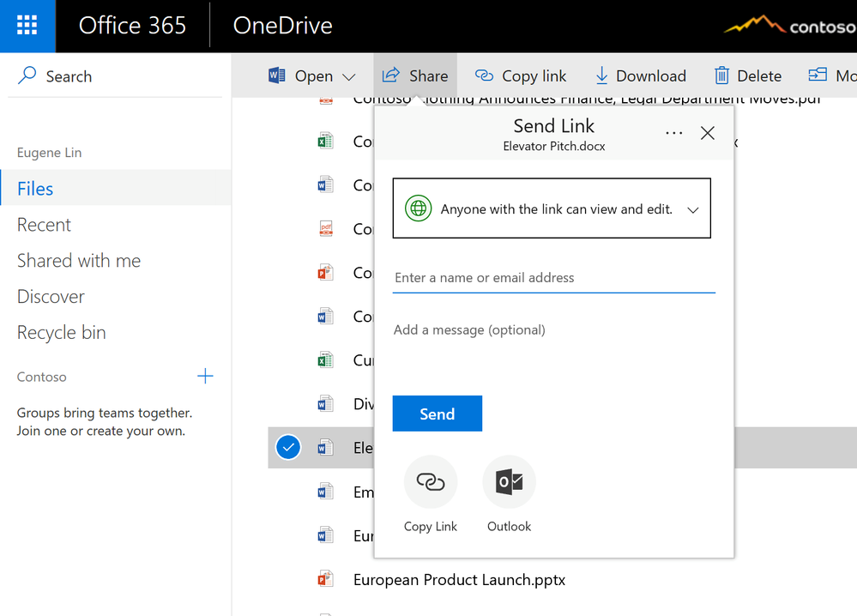
Task: Click the Contoso groups heading
Action: tap(41, 377)
